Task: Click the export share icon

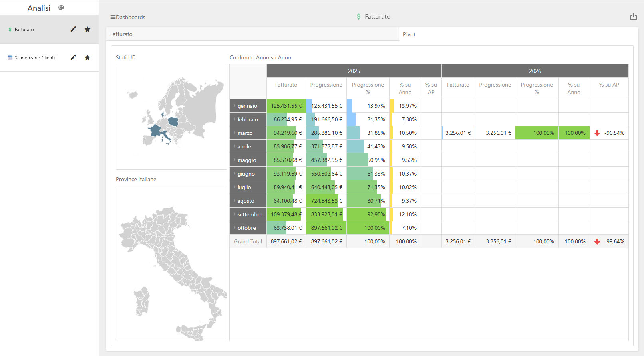Action: pos(634,17)
